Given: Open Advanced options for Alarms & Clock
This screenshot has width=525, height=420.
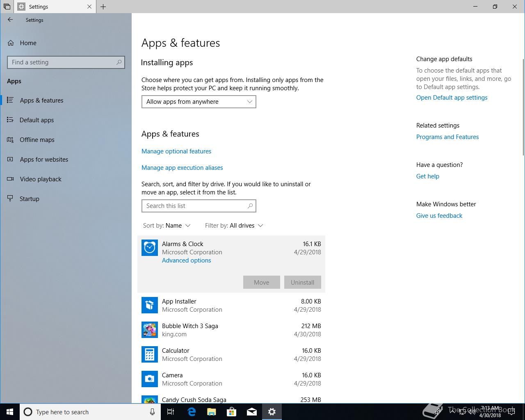Looking at the screenshot, I should point(187,260).
